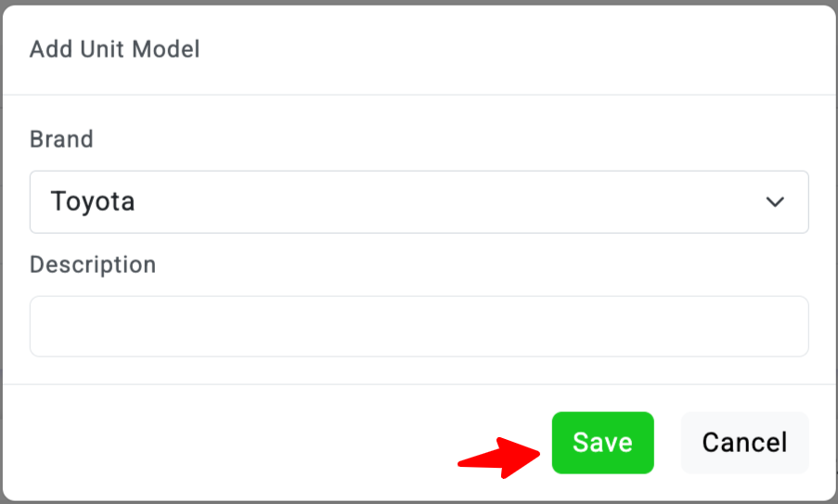Click the Cancel button
The width and height of the screenshot is (838, 504).
(744, 443)
